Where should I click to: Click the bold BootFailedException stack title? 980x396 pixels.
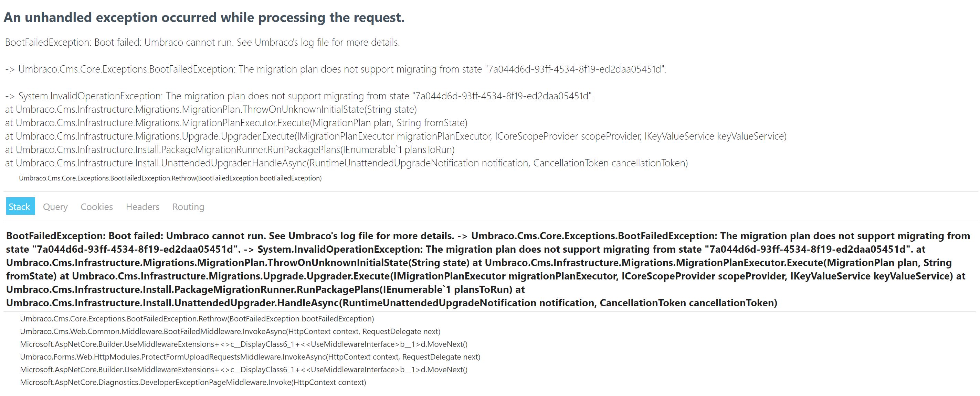coord(488,269)
